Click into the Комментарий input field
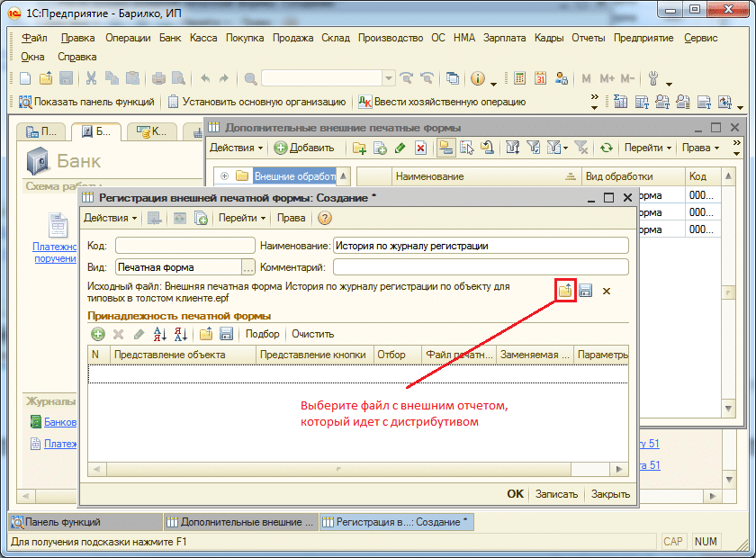Image resolution: width=756 pixels, height=558 pixels. (x=481, y=267)
